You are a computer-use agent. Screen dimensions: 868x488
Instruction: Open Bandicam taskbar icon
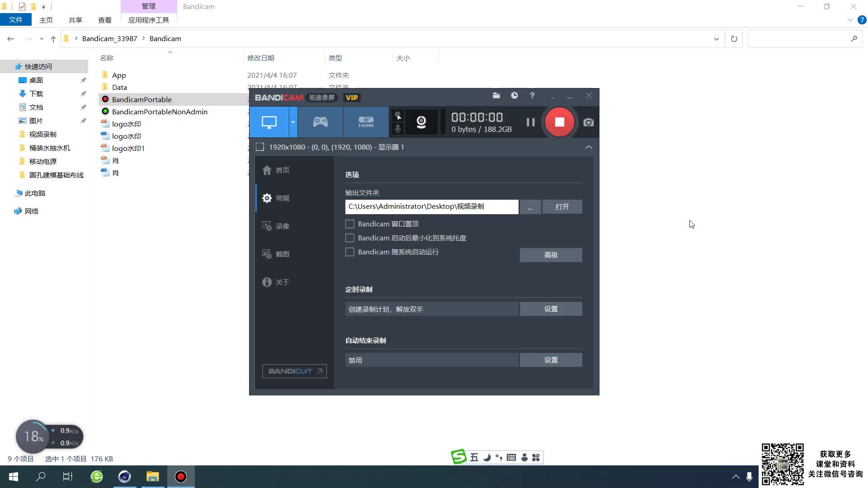(x=181, y=477)
